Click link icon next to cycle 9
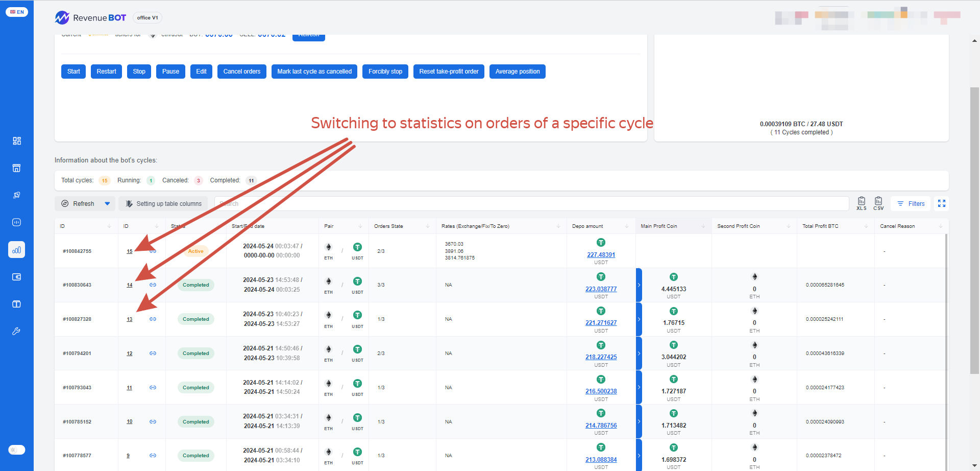Image resolution: width=980 pixels, height=471 pixels. (153, 456)
